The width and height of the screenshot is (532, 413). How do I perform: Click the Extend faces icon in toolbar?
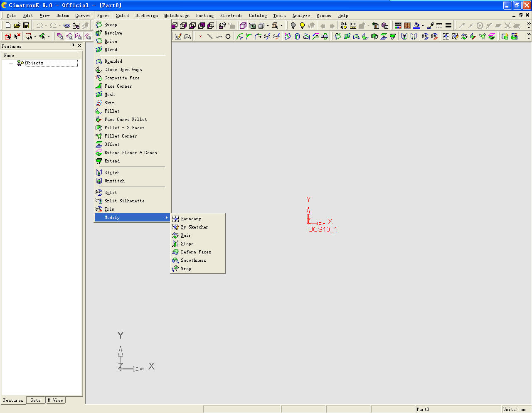point(393,36)
